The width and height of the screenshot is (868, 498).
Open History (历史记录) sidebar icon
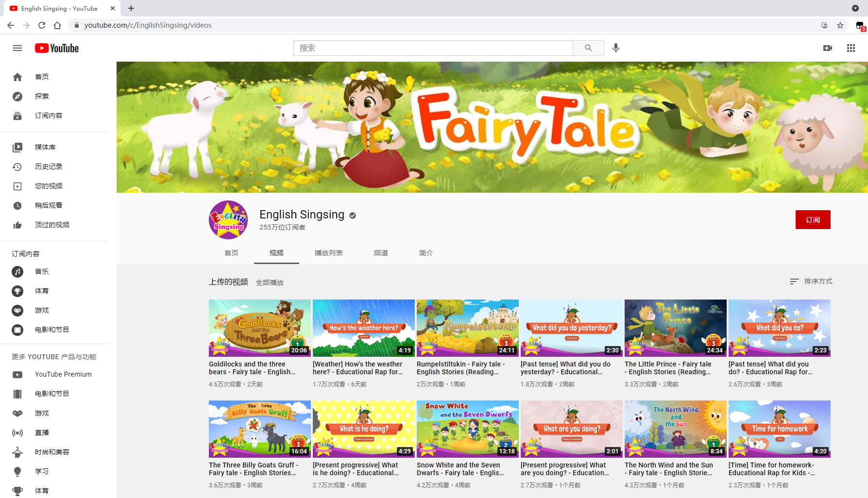click(x=17, y=166)
